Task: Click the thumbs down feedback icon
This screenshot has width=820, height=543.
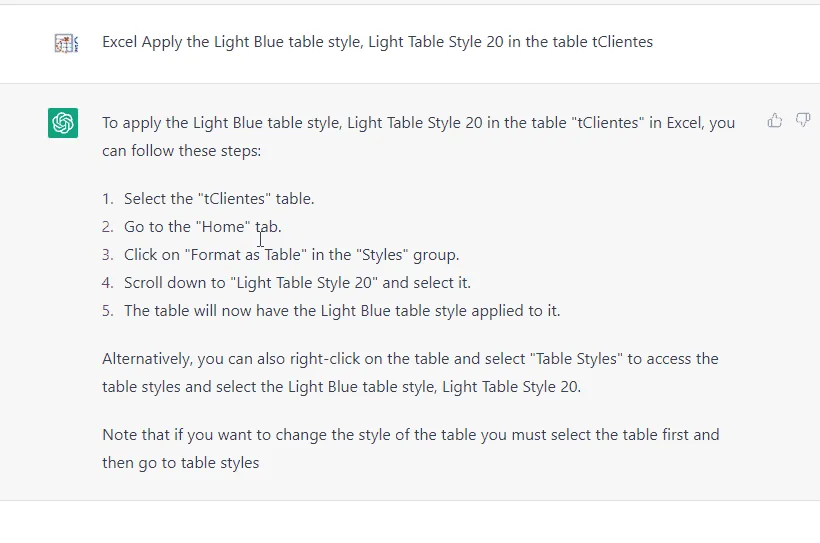Action: click(x=803, y=121)
